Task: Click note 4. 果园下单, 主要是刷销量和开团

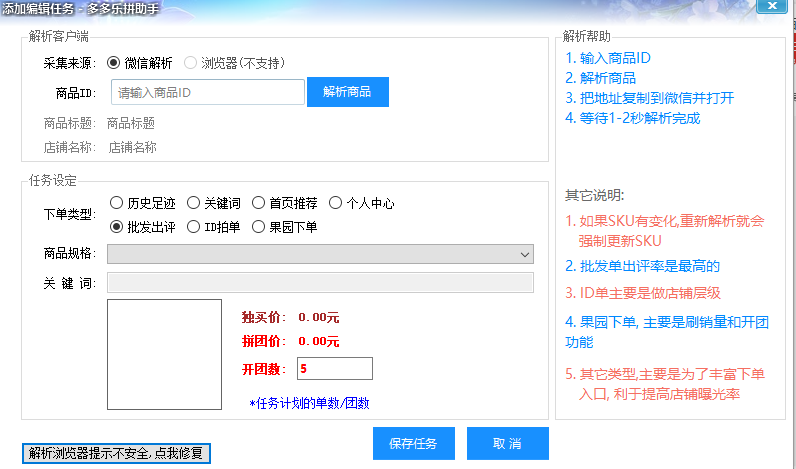Action: [x=667, y=322]
